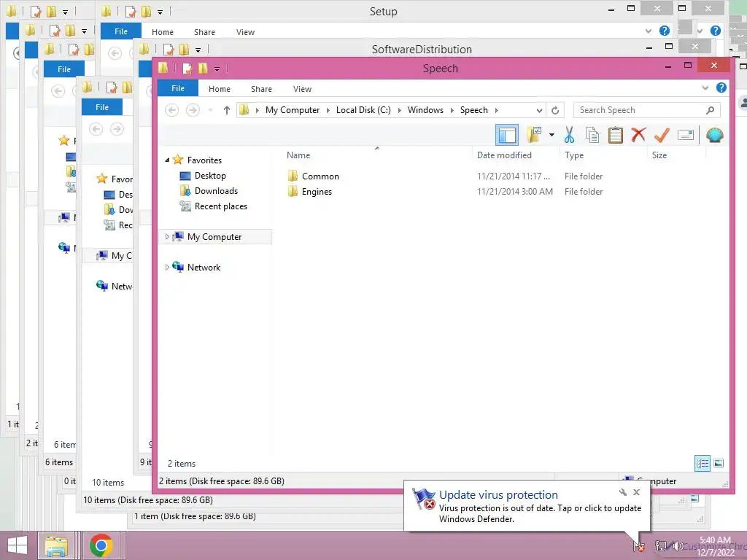Image resolution: width=747 pixels, height=560 pixels.
Task: Click the folder options checklist icon
Action: coord(534,135)
